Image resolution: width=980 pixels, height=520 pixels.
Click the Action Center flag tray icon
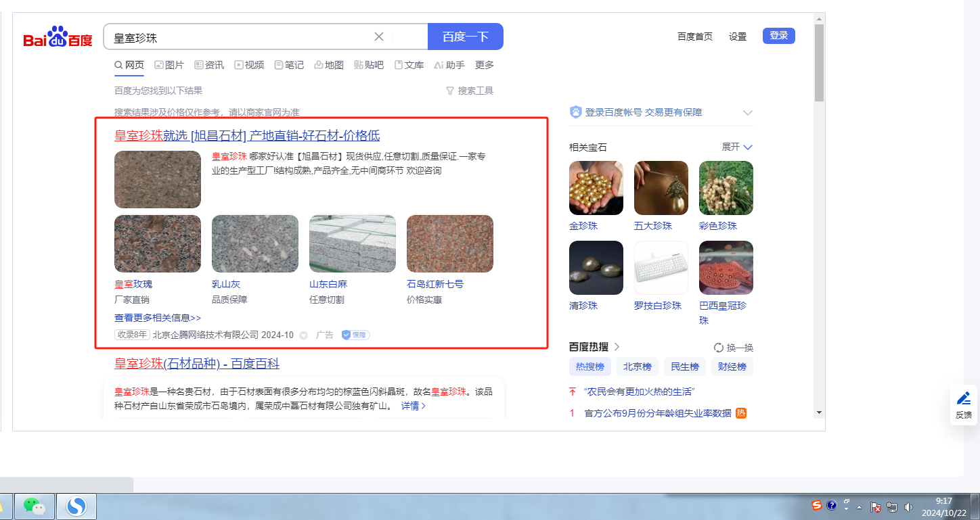point(875,506)
